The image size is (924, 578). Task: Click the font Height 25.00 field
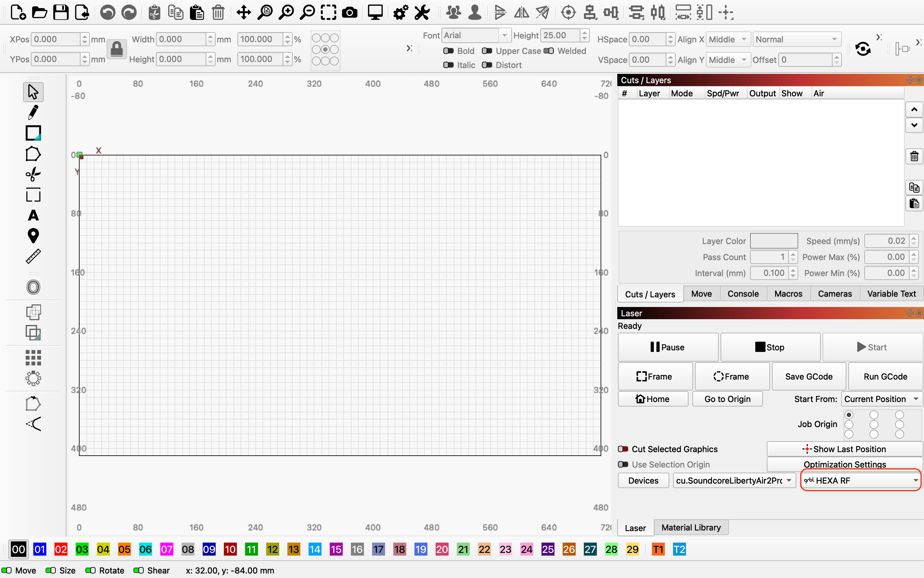point(561,35)
